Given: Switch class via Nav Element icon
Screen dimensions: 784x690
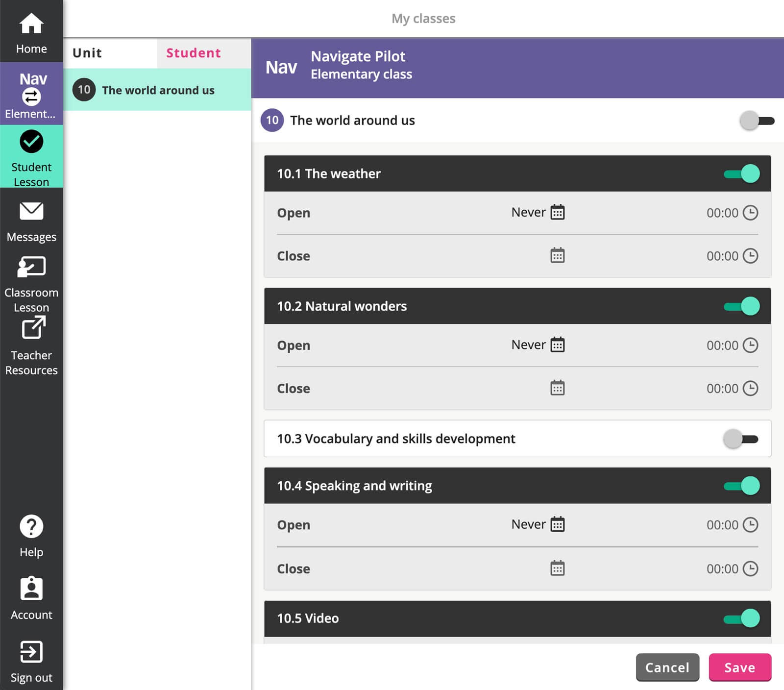Looking at the screenshot, I should (31, 96).
